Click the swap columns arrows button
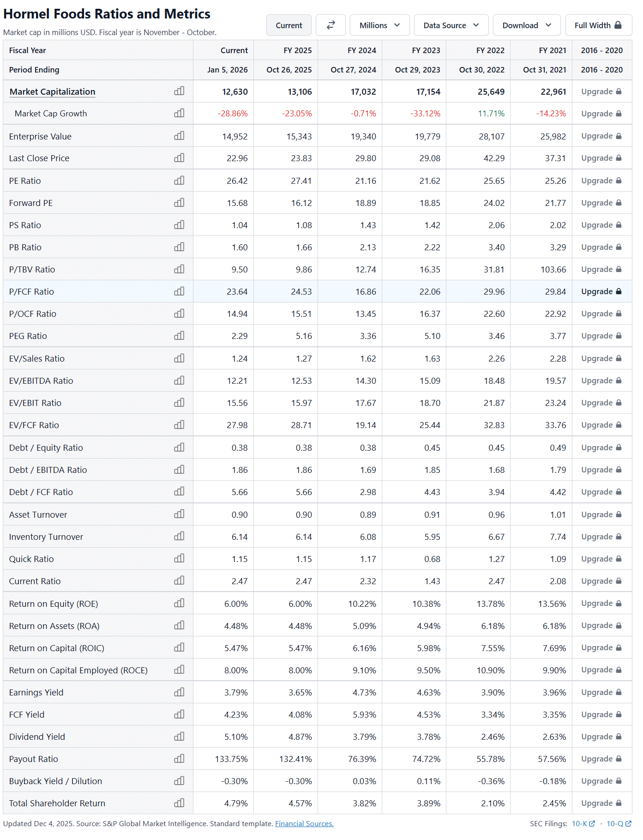643x840 pixels. pos(331,25)
